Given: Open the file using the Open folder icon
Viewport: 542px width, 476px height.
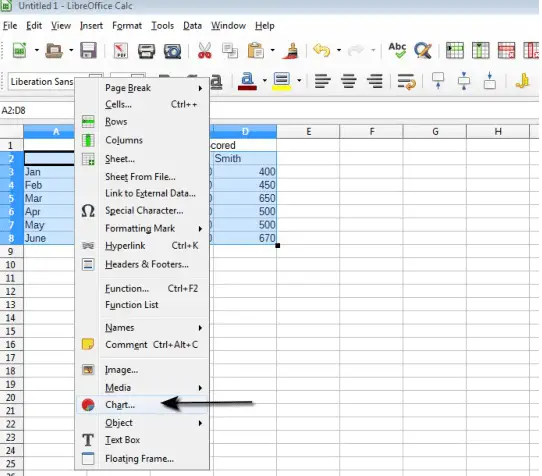Looking at the screenshot, I should 54,50.
